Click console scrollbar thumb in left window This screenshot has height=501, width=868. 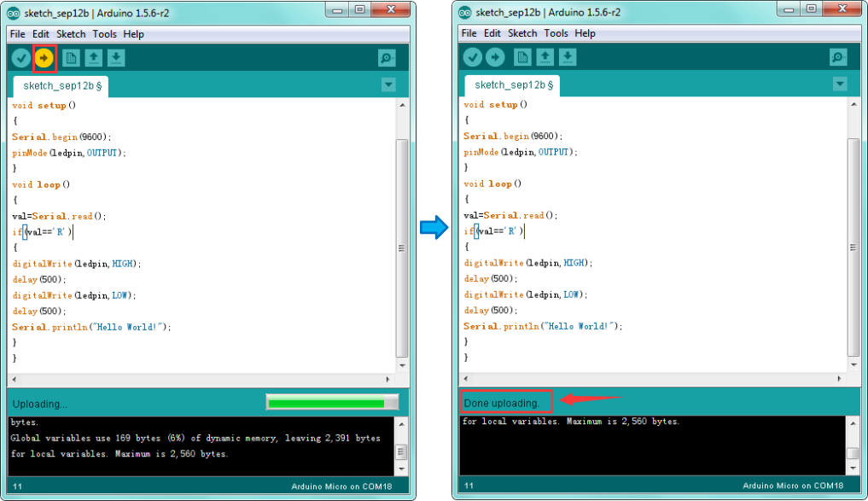click(401, 451)
